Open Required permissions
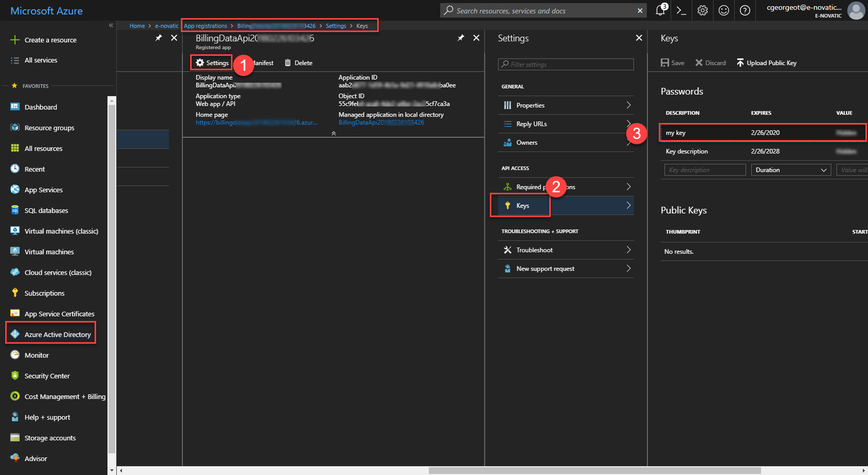This screenshot has width=868, height=475. tap(566, 187)
